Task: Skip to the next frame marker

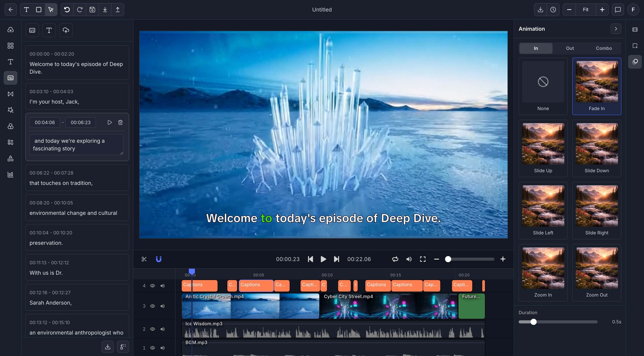Action: tap(337, 259)
